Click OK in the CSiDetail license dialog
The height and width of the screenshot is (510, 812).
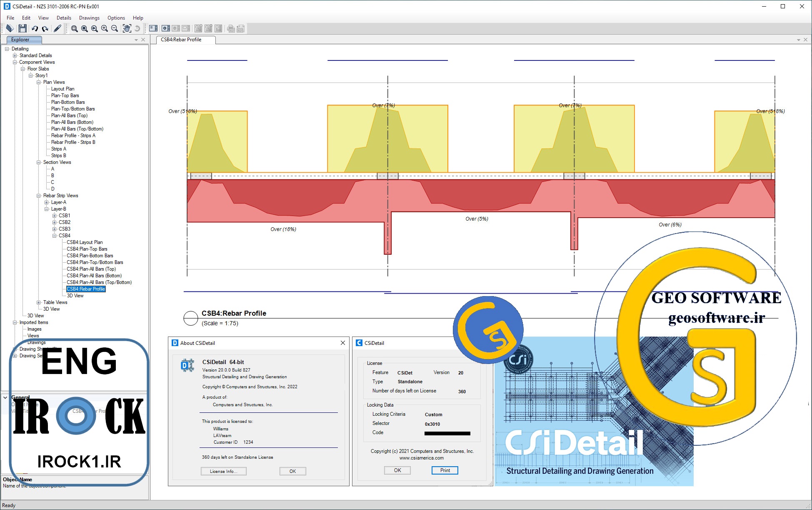pyautogui.click(x=397, y=470)
